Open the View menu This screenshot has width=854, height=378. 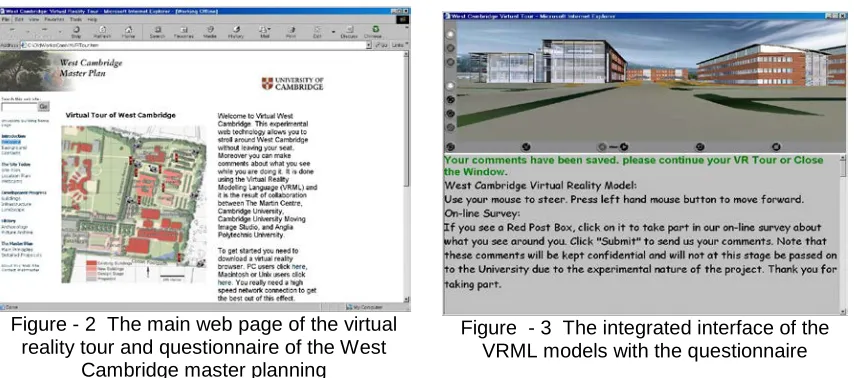click(x=34, y=19)
